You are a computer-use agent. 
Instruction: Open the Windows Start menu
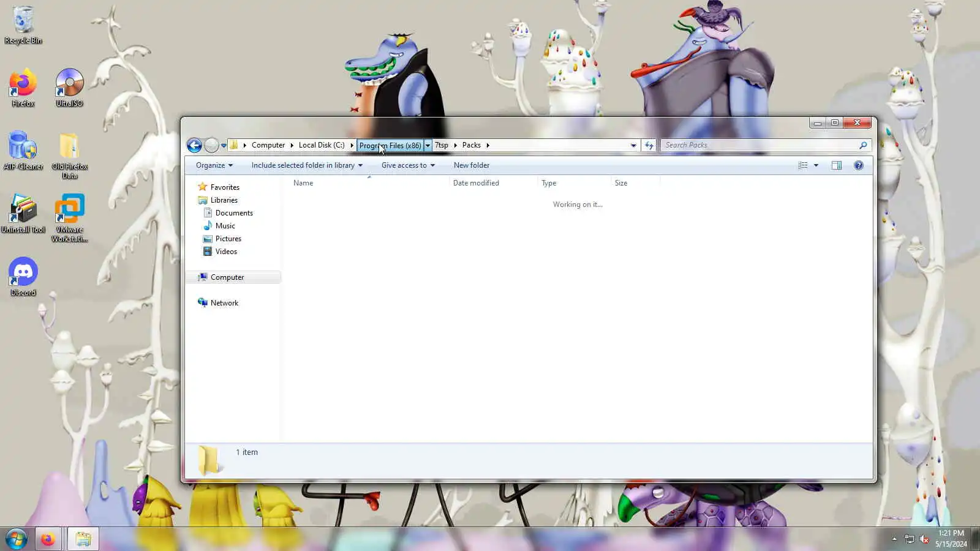[16, 539]
